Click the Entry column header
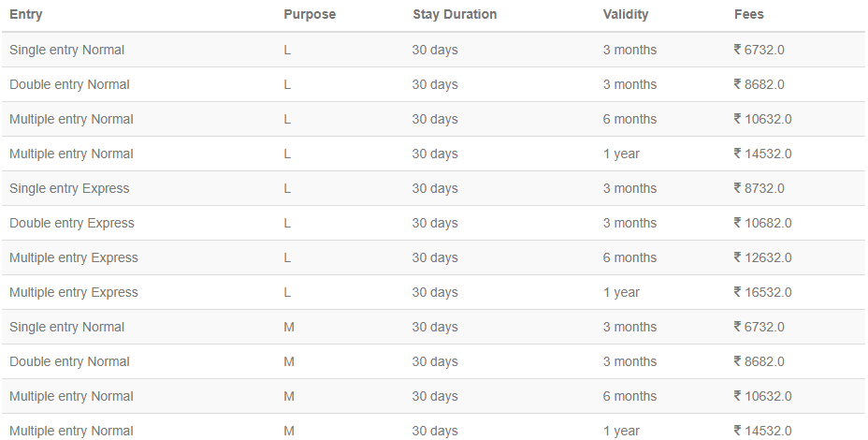Image resolution: width=868 pixels, height=440 pixels. pos(25,14)
